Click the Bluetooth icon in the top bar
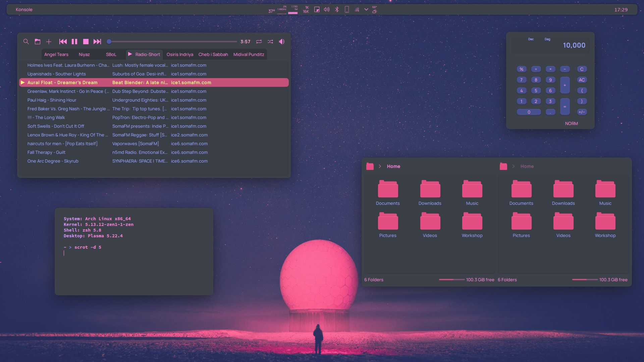644x362 pixels. [x=337, y=9]
